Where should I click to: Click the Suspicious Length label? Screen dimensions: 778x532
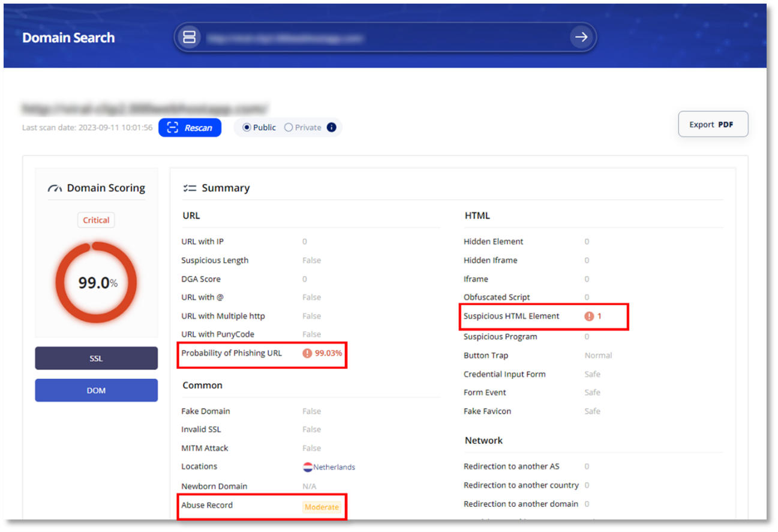pyautogui.click(x=215, y=260)
